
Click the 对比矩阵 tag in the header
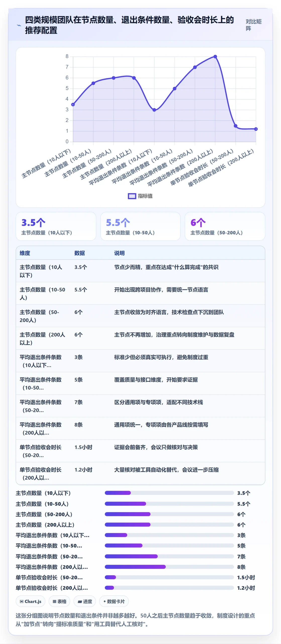click(254, 25)
